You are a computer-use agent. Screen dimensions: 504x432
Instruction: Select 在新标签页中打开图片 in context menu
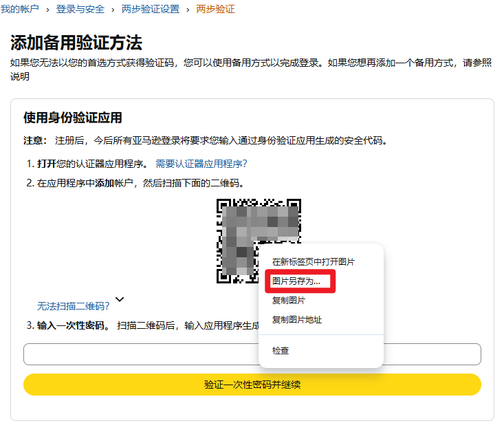tap(313, 262)
